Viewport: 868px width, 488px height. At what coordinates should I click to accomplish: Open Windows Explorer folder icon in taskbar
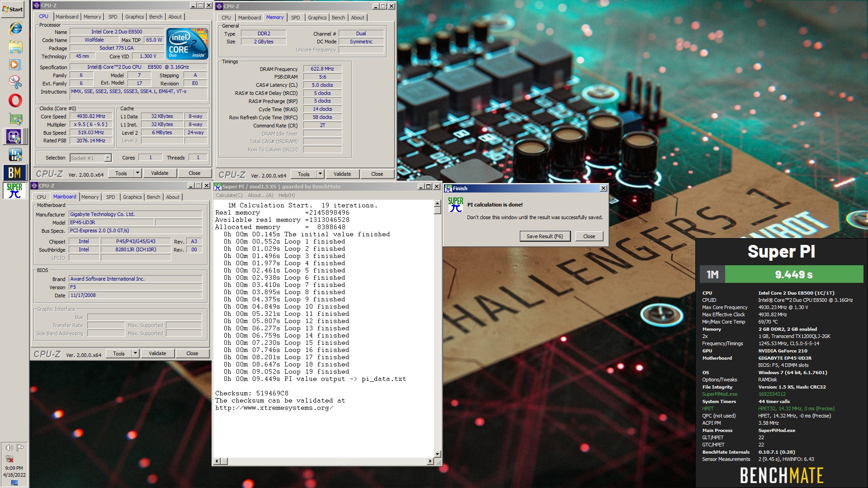15,47
